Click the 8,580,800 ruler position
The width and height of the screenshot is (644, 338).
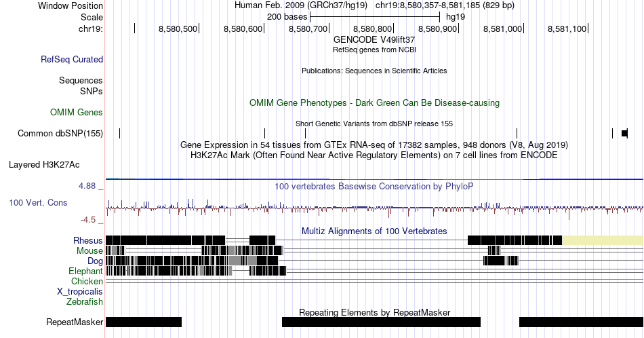point(373,29)
